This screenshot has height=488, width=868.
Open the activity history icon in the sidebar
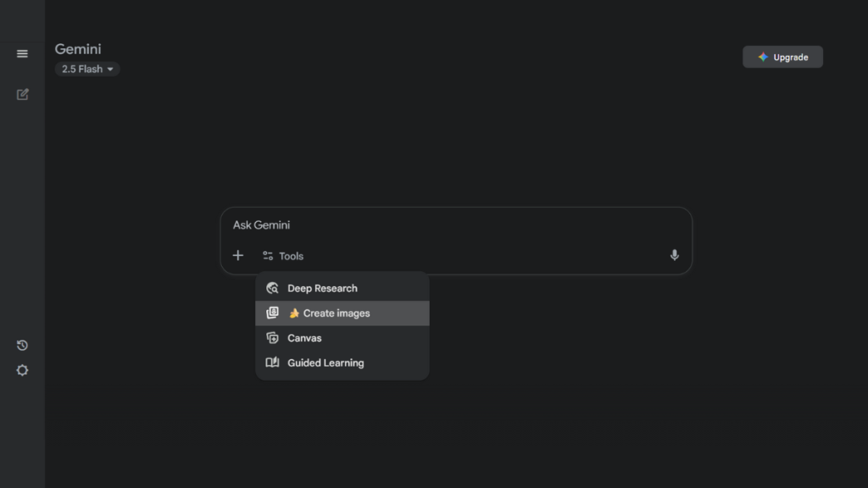[22, 345]
